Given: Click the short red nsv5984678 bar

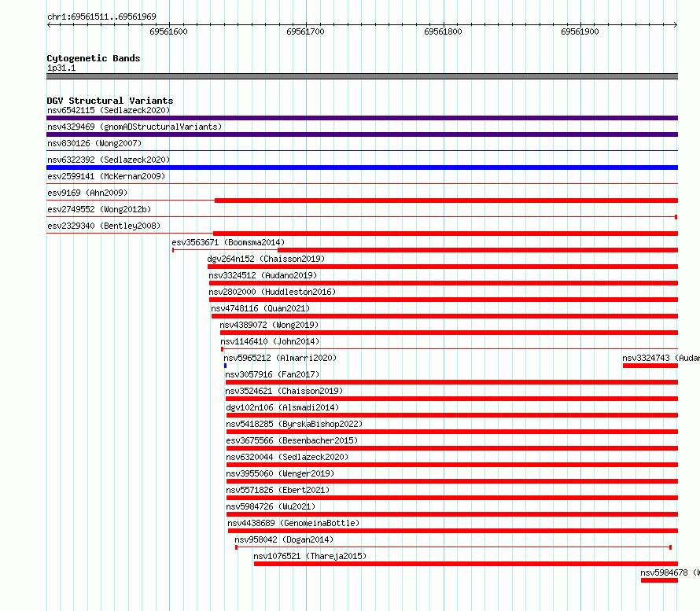Looking at the screenshot, I should [659, 580].
